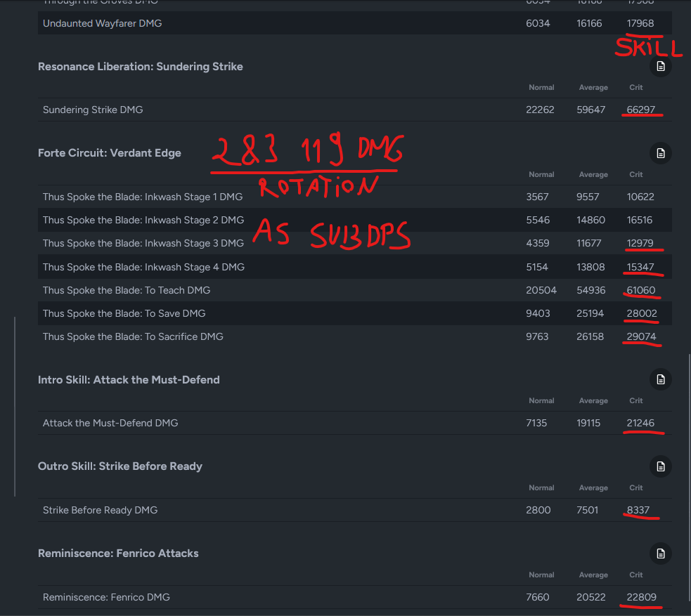The width and height of the screenshot is (691, 616).
Task: Click Average column header under Verdant Edge
Action: click(593, 174)
